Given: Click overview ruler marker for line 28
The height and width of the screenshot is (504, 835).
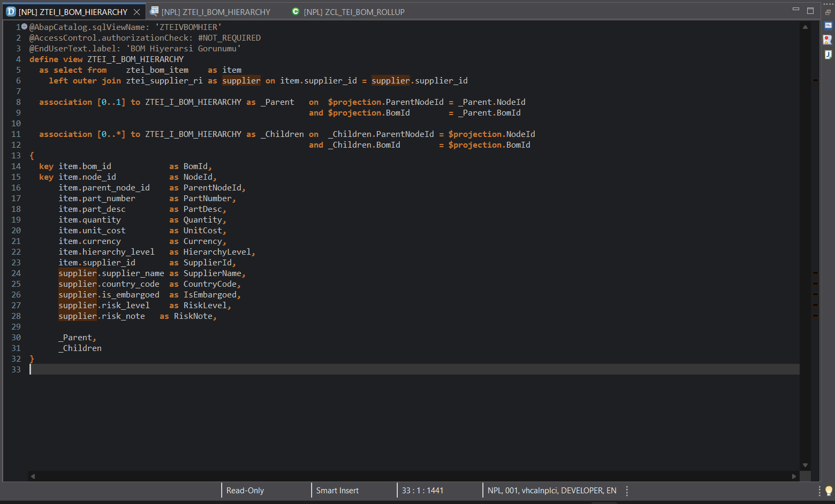Looking at the screenshot, I should 815,316.
